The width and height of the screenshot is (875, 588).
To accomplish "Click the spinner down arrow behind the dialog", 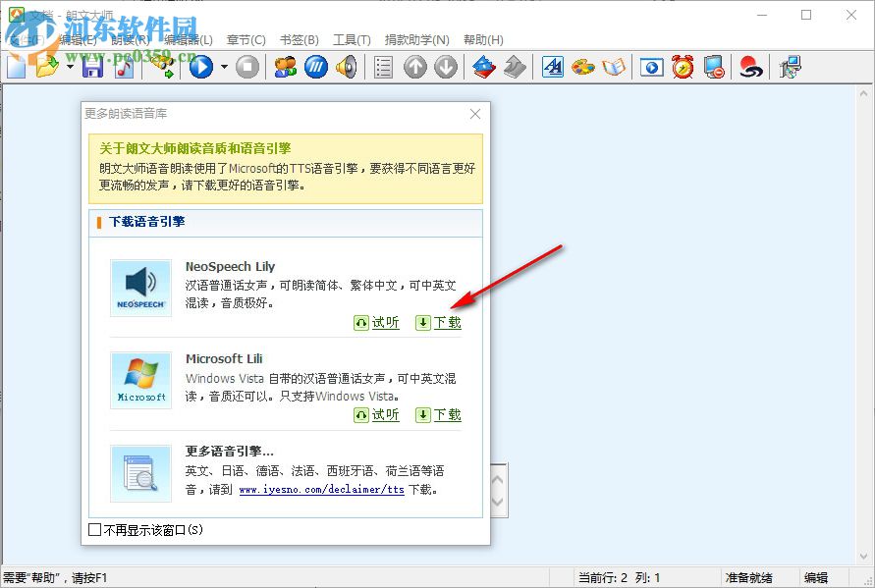I will pyautogui.click(x=498, y=502).
